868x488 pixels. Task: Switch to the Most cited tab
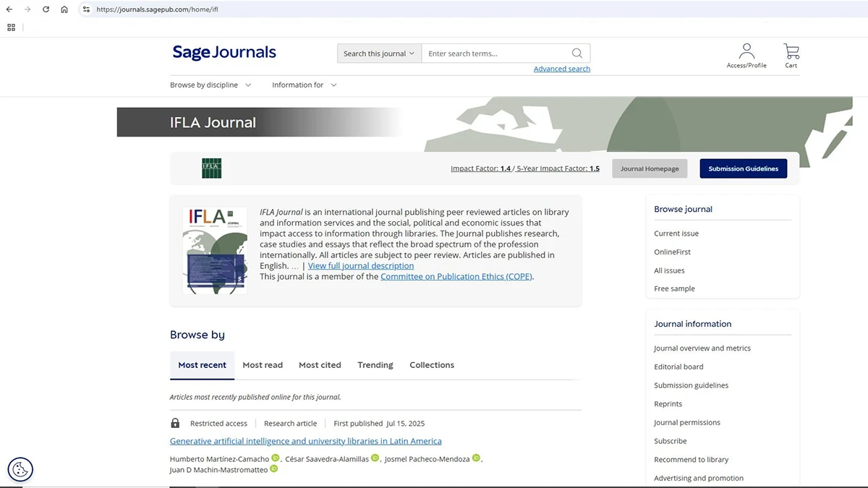320,365
